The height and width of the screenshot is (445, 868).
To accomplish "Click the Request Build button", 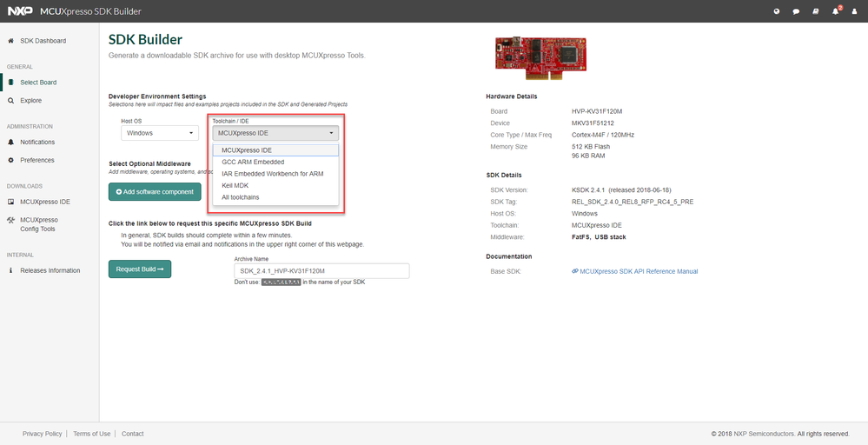I will pyautogui.click(x=140, y=269).
